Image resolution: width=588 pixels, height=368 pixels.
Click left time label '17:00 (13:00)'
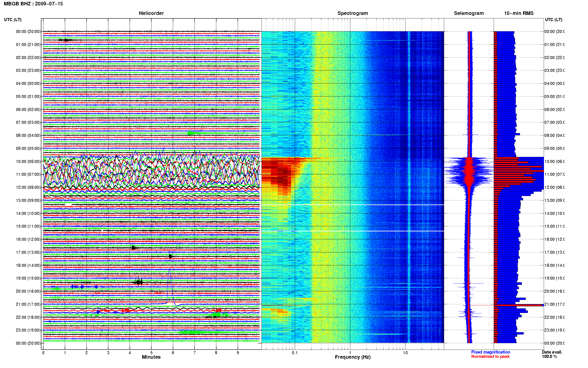point(28,252)
